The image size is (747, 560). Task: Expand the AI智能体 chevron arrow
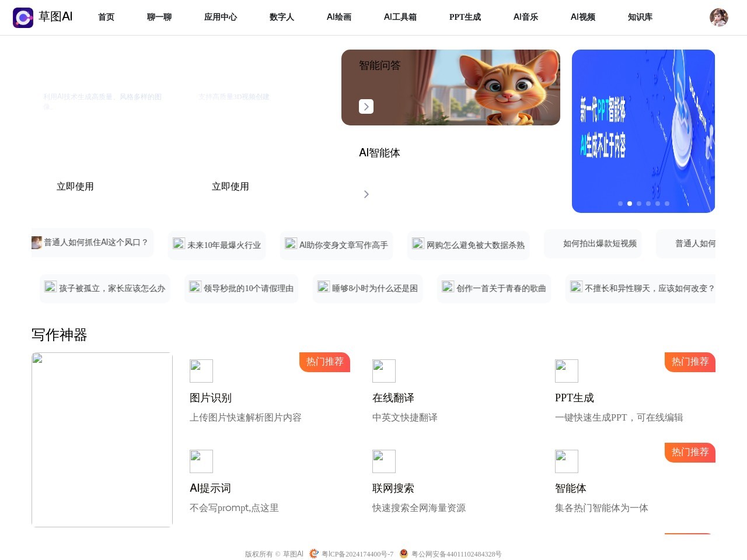(366, 194)
